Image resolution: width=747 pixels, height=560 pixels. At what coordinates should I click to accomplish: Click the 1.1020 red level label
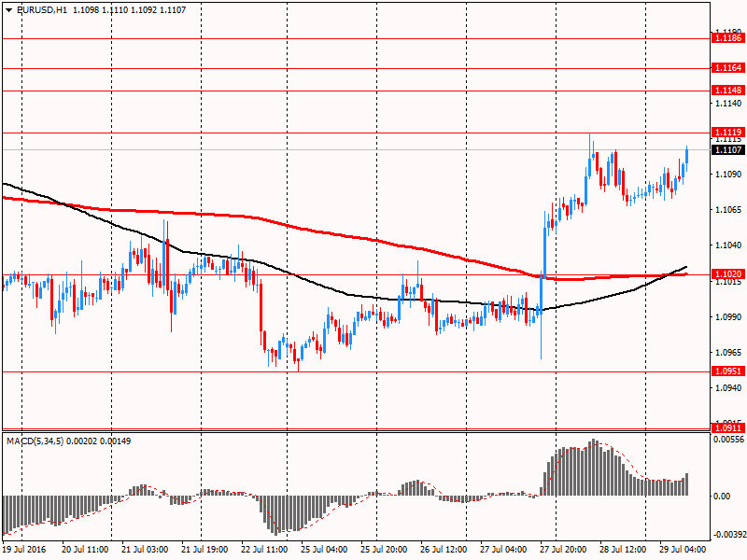click(727, 273)
